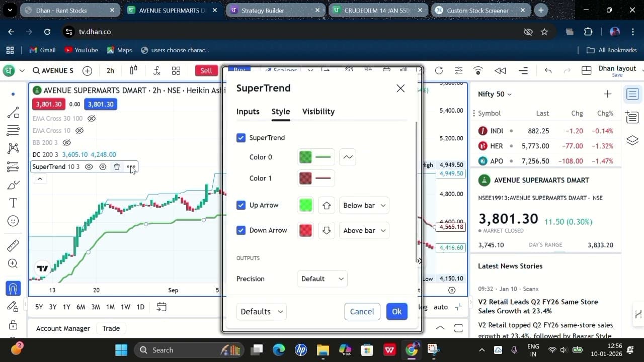
Task: Show the EMA Cross 30 100 indicator
Action: pos(92,118)
